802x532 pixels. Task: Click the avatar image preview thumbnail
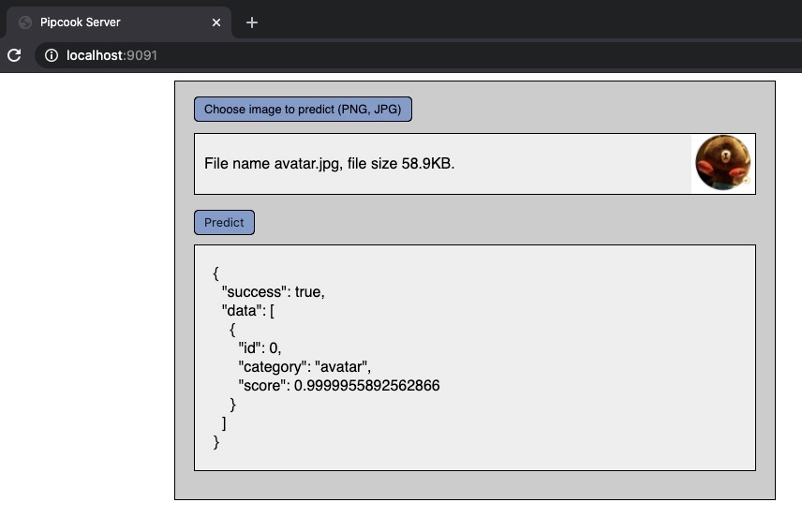pos(722,163)
